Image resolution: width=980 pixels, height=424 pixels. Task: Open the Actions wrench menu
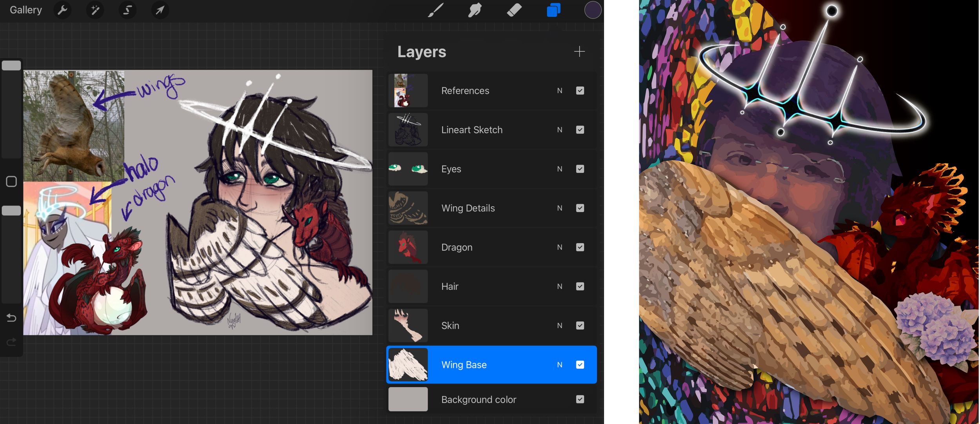coord(62,10)
